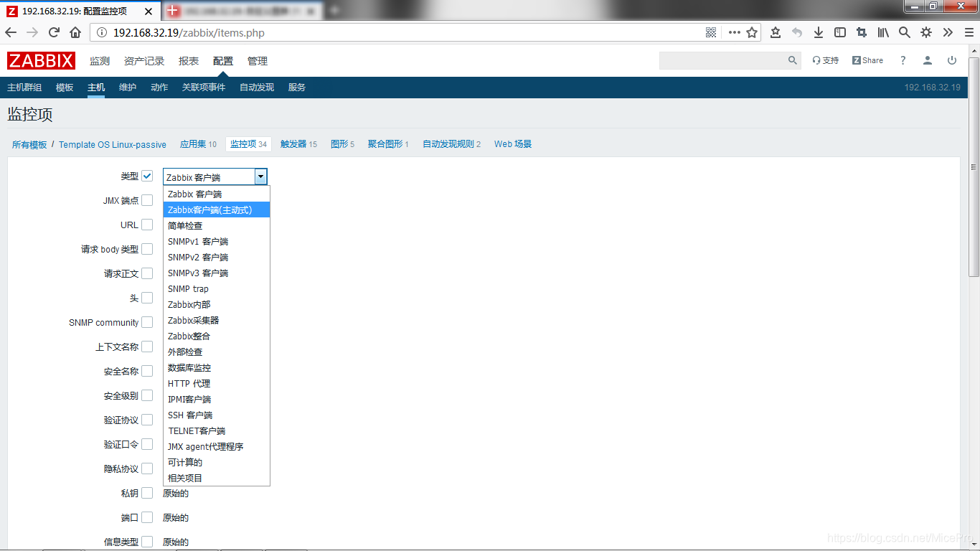Open Zabbix help question mark
Image resolution: width=980 pixels, height=551 pixels.
point(903,60)
